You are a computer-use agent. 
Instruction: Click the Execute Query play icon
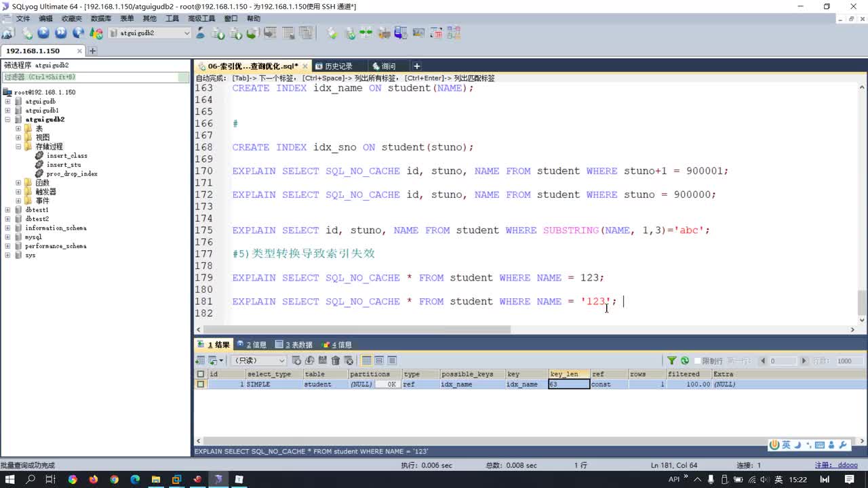pyautogui.click(x=43, y=33)
